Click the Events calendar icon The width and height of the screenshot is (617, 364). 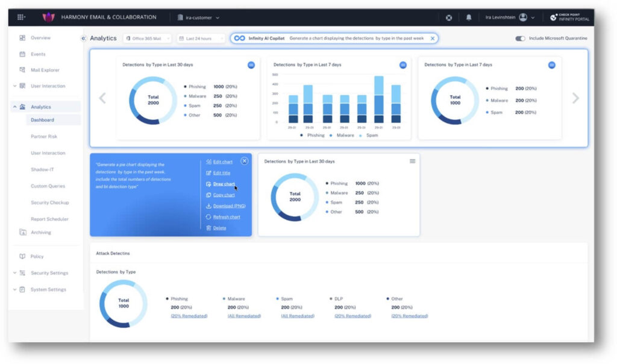pos(22,54)
